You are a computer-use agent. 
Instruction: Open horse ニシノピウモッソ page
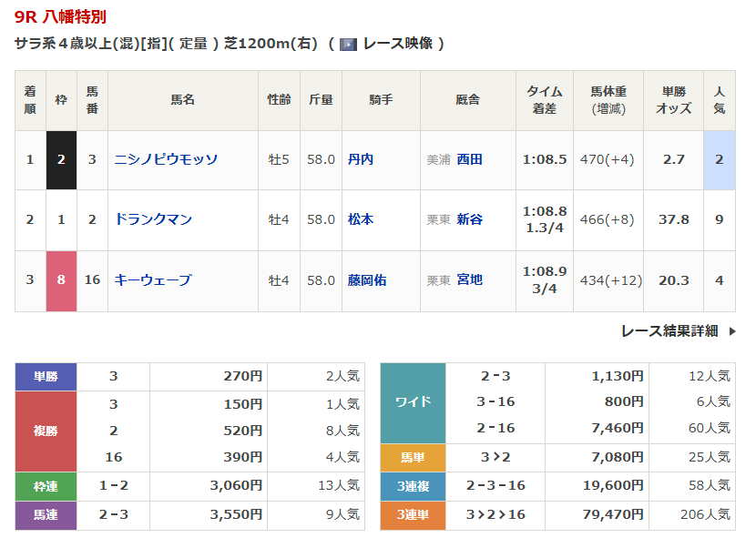click(x=166, y=159)
